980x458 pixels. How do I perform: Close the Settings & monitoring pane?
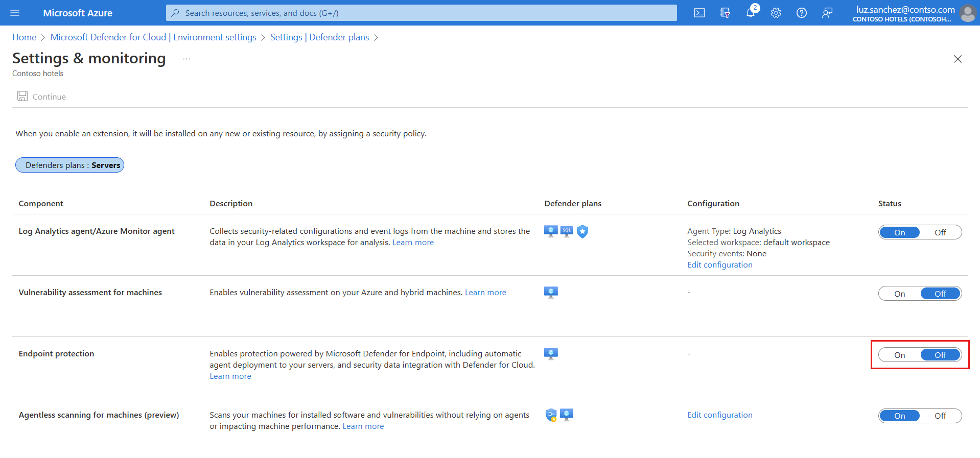[958, 59]
